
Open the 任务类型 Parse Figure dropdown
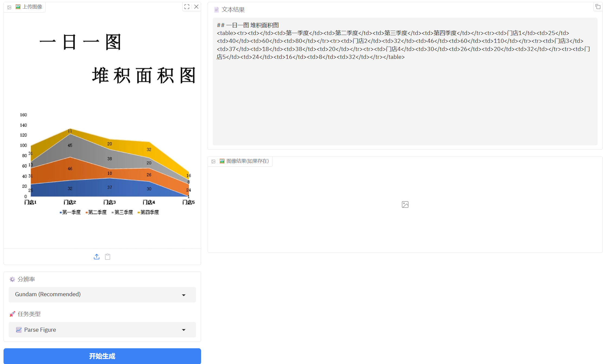[x=102, y=330]
